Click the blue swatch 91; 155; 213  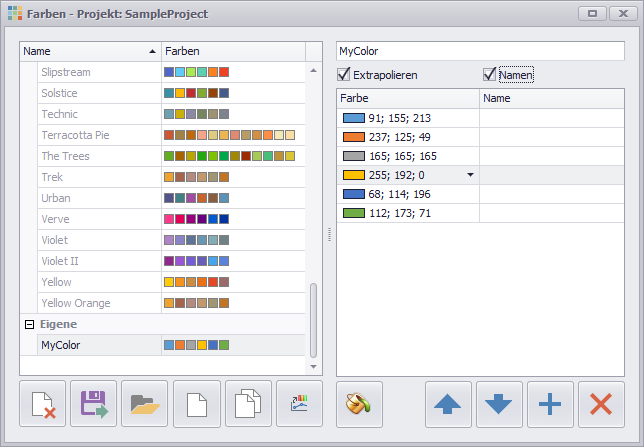click(354, 118)
